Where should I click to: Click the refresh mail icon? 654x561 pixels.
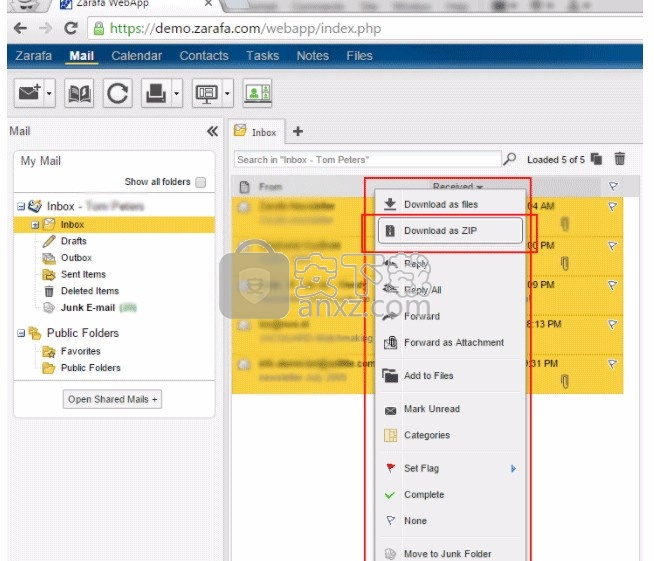pos(117,94)
